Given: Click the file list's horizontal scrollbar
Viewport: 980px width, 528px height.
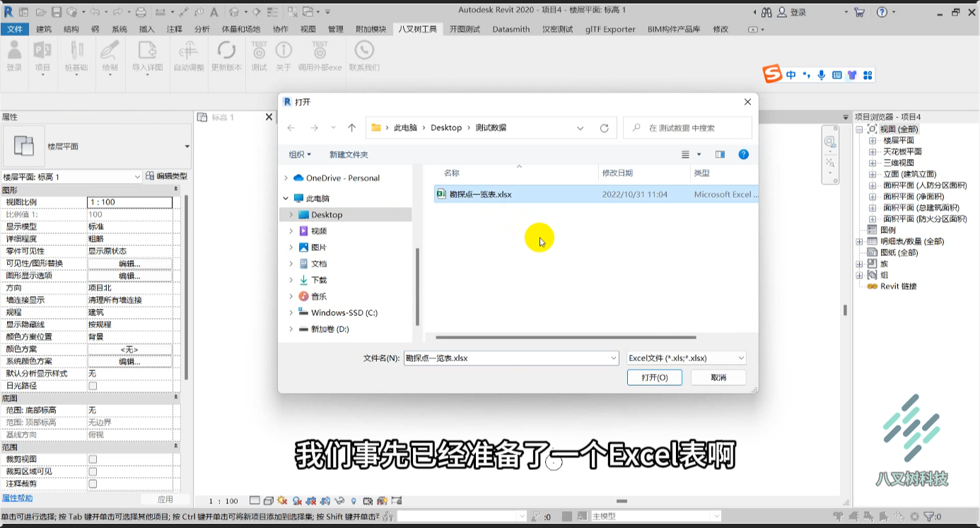Looking at the screenshot, I should [x=566, y=338].
